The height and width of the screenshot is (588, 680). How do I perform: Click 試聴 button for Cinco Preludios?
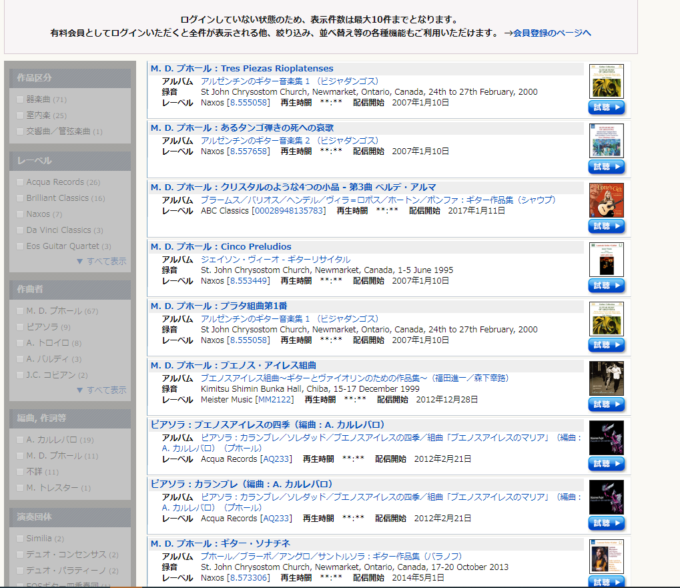tap(606, 285)
